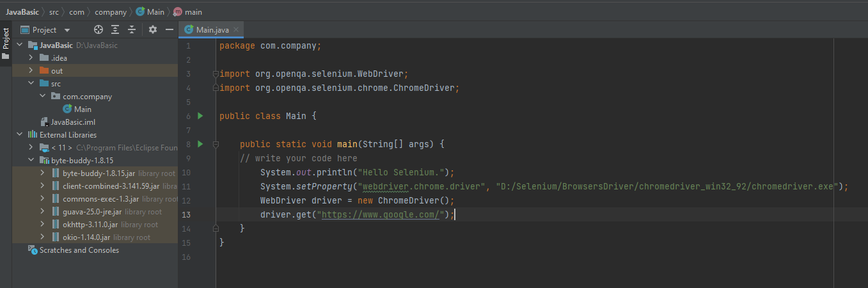
Task: Select the Main class in project tree
Action: coord(83,109)
